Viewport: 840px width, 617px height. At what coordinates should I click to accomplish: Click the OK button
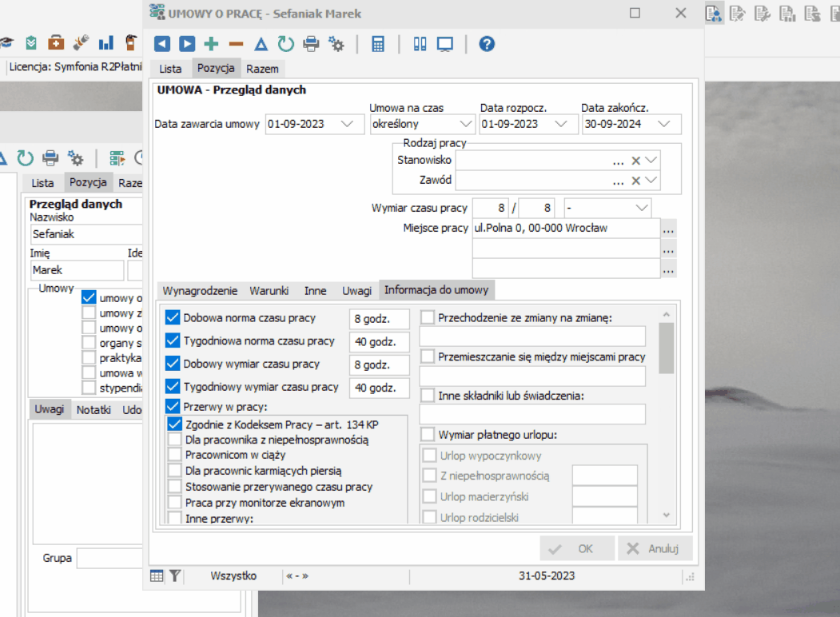[x=577, y=548]
